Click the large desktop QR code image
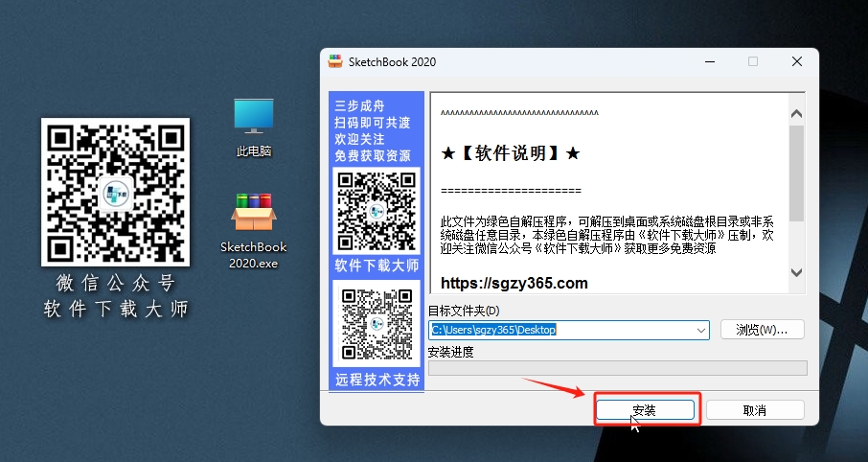868x462 pixels. tap(115, 192)
